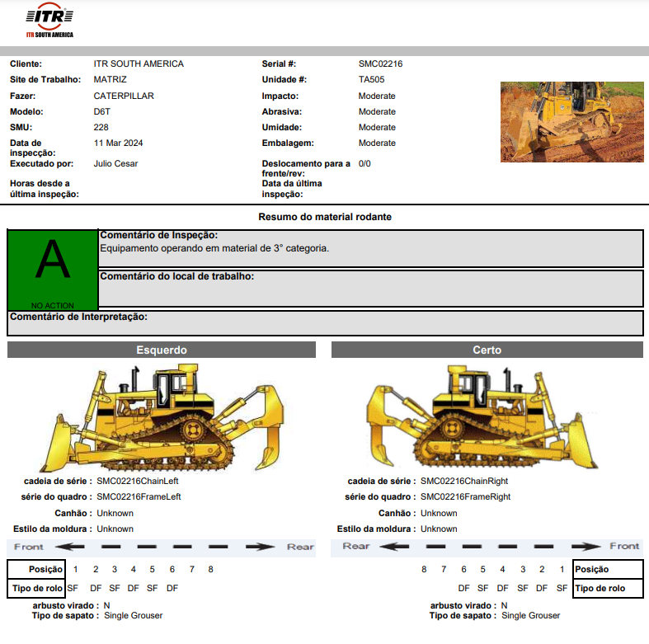Select the SMC02216ChainLeft serial value
This screenshot has height=644, width=649.
(x=138, y=482)
